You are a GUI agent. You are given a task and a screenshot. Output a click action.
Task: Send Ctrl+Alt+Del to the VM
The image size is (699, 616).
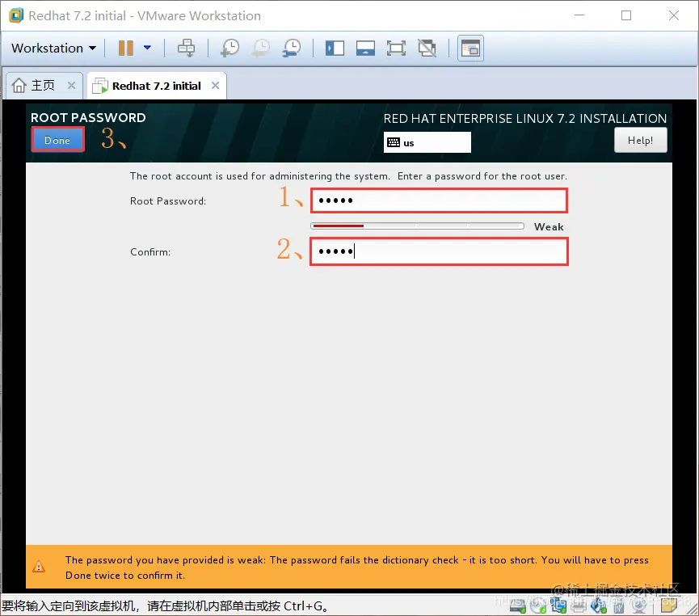tap(186, 48)
